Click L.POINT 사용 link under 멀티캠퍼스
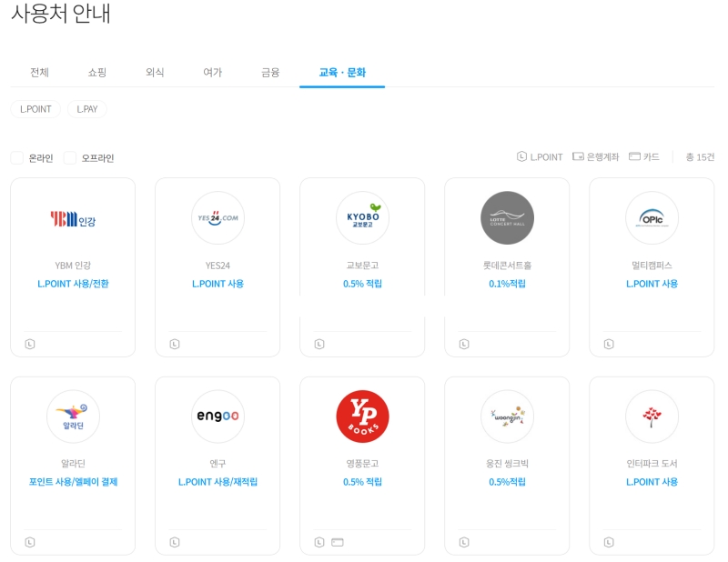Image resolution: width=728 pixels, height=562 pixels. (652, 284)
